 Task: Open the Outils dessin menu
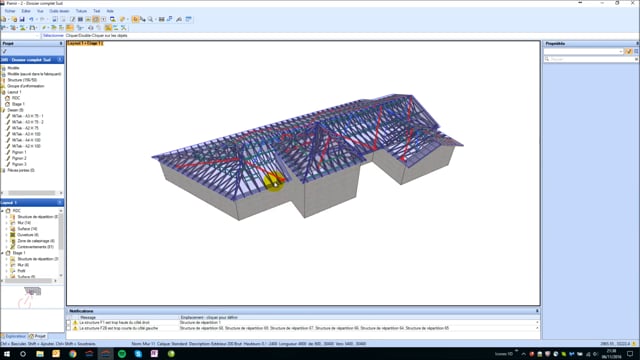click(x=60, y=11)
